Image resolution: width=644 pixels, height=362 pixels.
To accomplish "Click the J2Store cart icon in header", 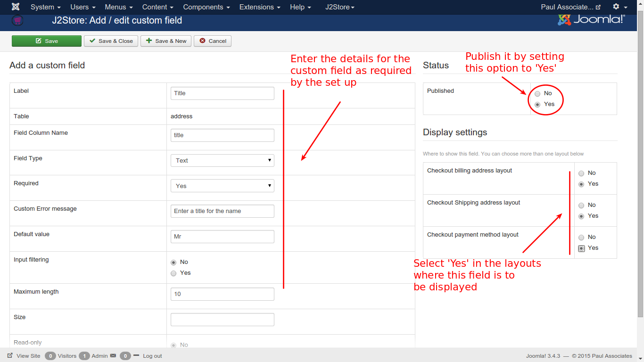I will coord(17,21).
